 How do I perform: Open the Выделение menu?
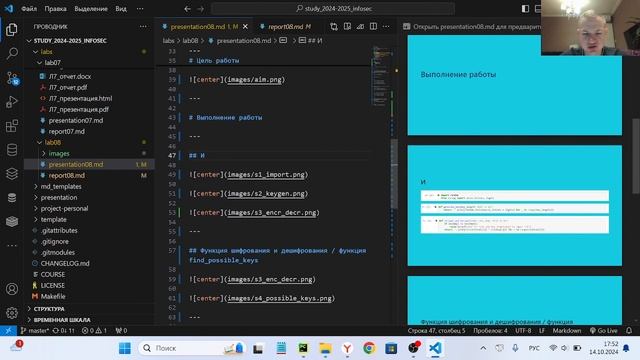[x=91, y=9]
